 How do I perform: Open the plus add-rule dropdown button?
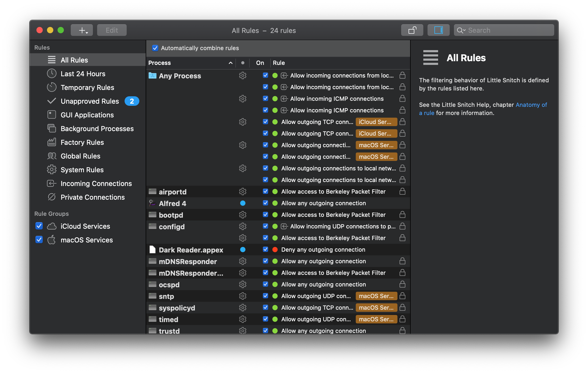(82, 30)
